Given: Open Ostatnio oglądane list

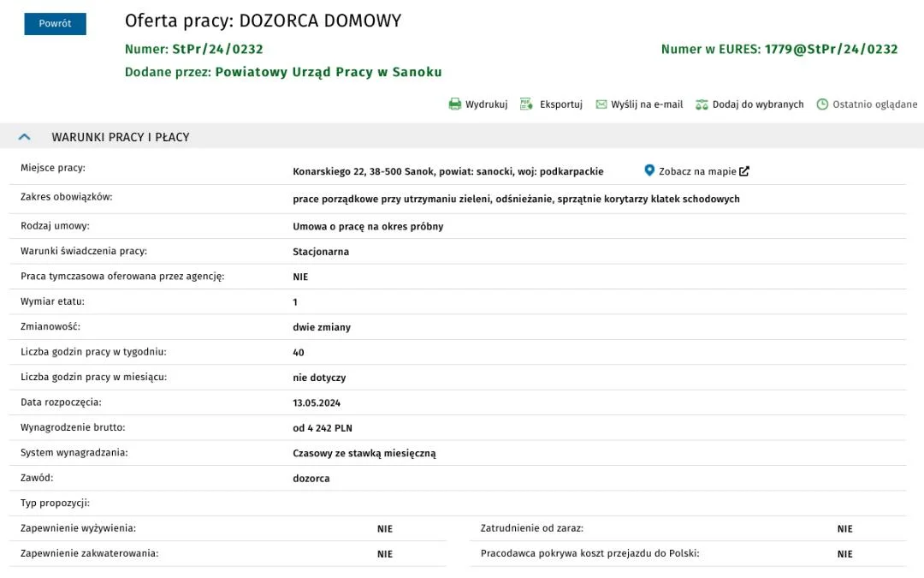Looking at the screenshot, I should 874,104.
